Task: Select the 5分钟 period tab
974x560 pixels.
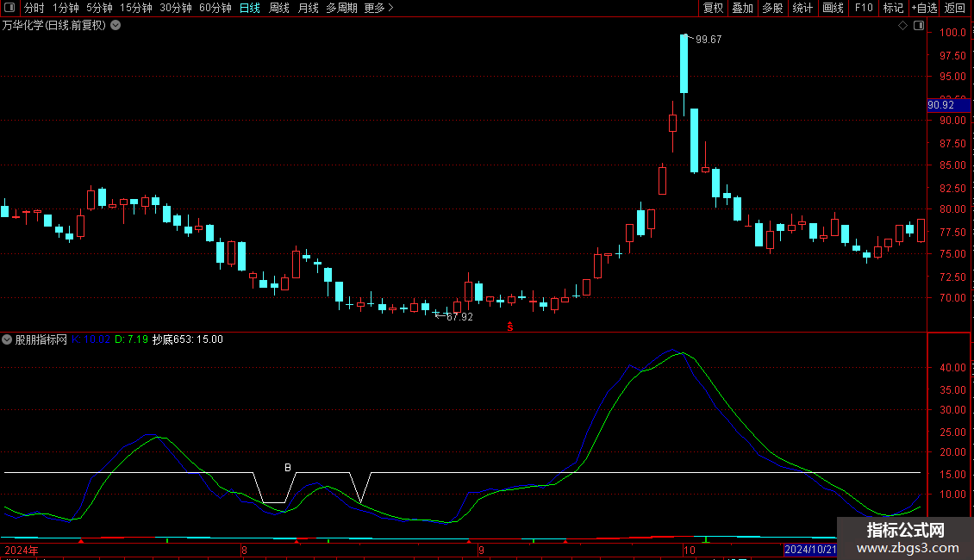Action: (99, 8)
